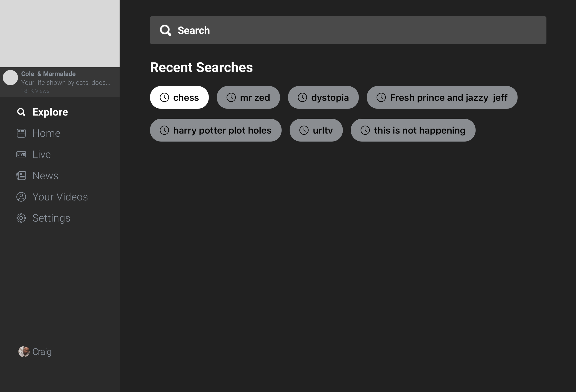576x392 pixels.
Task: Pick 'harry potter plot holes' recent search
Action: [215, 130]
